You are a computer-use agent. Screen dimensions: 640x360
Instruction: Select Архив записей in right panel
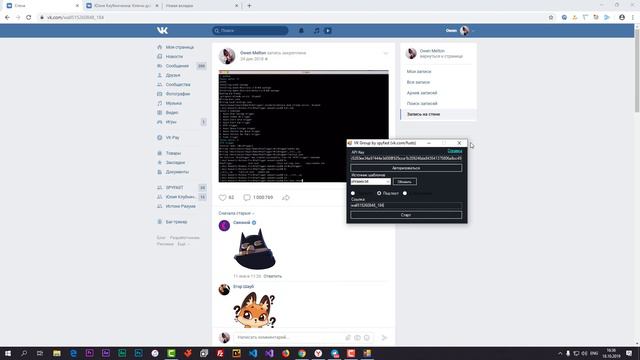422,93
